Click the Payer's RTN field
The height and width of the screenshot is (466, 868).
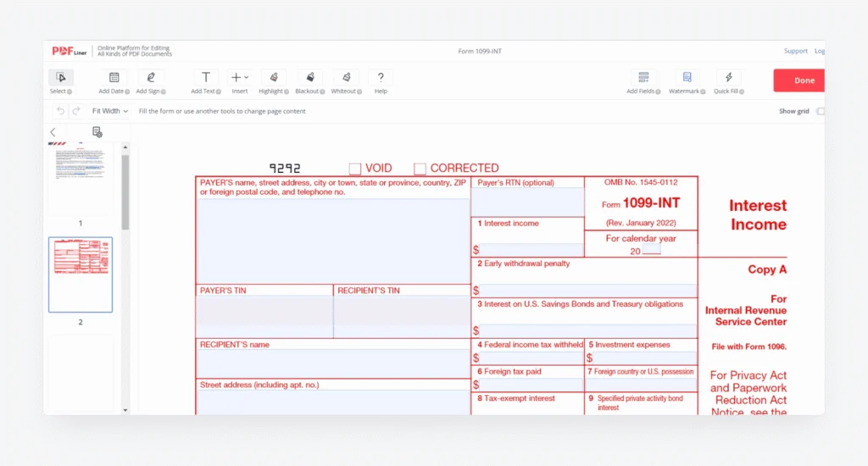click(527, 202)
